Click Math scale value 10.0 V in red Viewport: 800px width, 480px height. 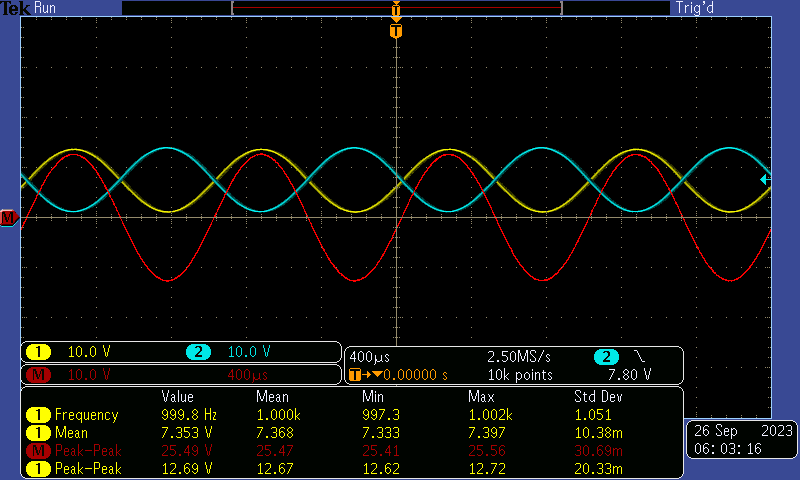(89, 375)
